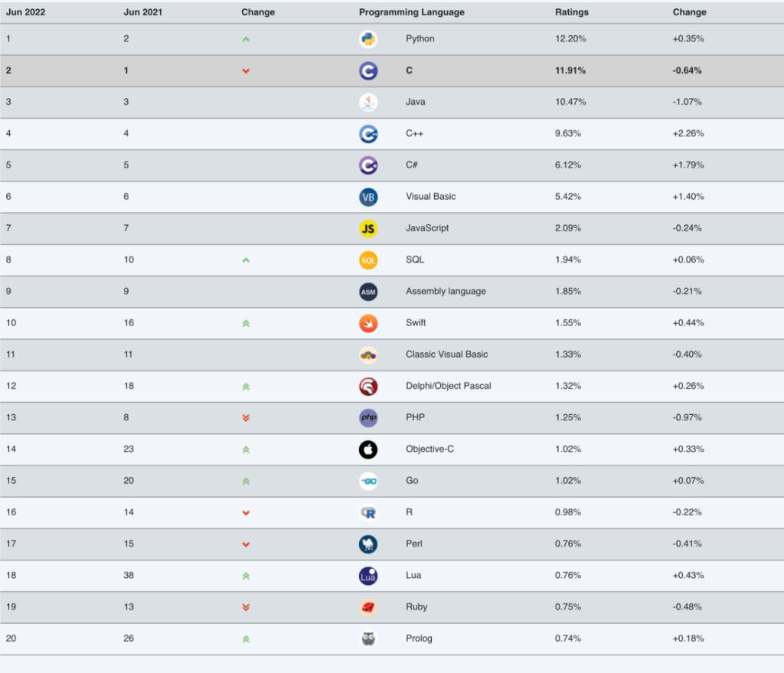Screen dimensions: 784x673
Task: Click the yellow JavaScript JS icon
Action: pos(368,228)
